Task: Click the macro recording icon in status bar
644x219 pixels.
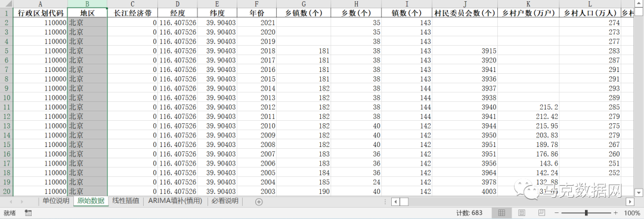Action: (28, 213)
